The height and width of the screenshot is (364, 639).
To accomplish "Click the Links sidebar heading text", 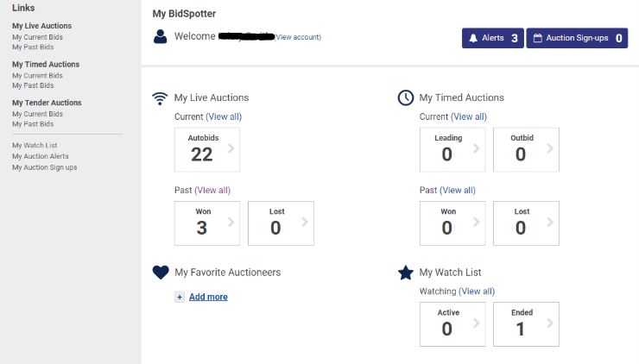I will 23,8.
